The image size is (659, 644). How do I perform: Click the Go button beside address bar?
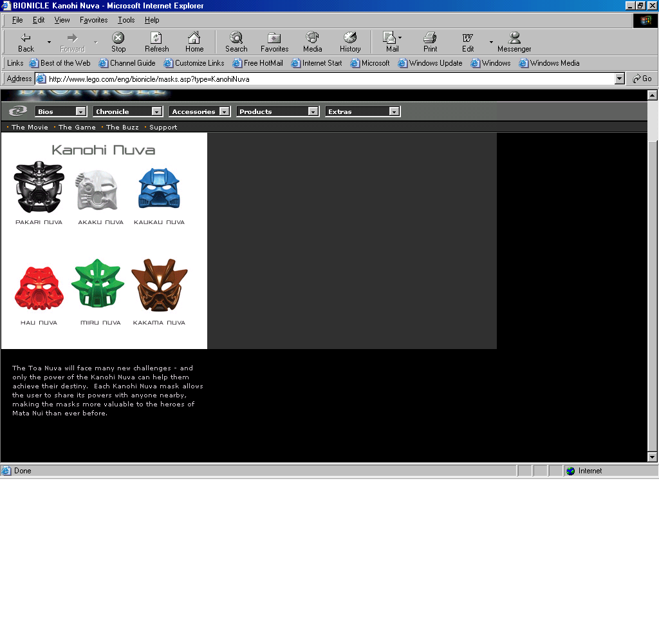point(642,79)
